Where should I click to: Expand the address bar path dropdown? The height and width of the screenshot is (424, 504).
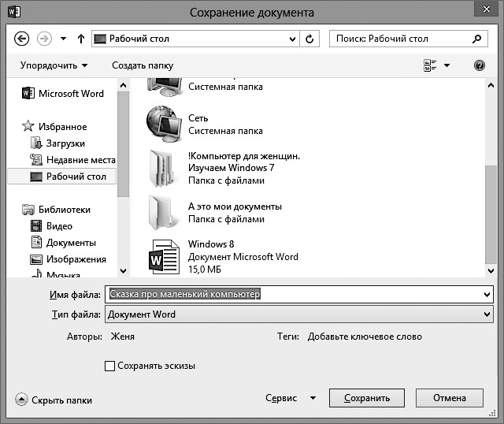[x=292, y=39]
